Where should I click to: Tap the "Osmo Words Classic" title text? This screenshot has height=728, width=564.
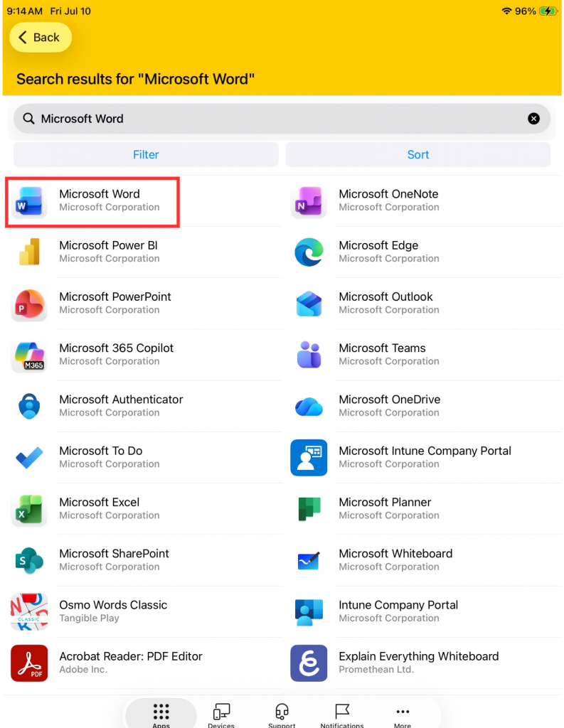113,605
